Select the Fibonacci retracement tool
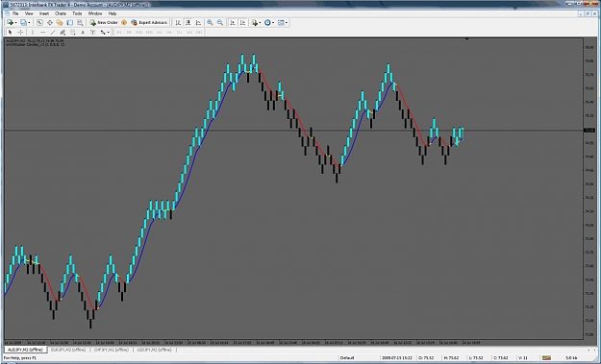 [72, 32]
